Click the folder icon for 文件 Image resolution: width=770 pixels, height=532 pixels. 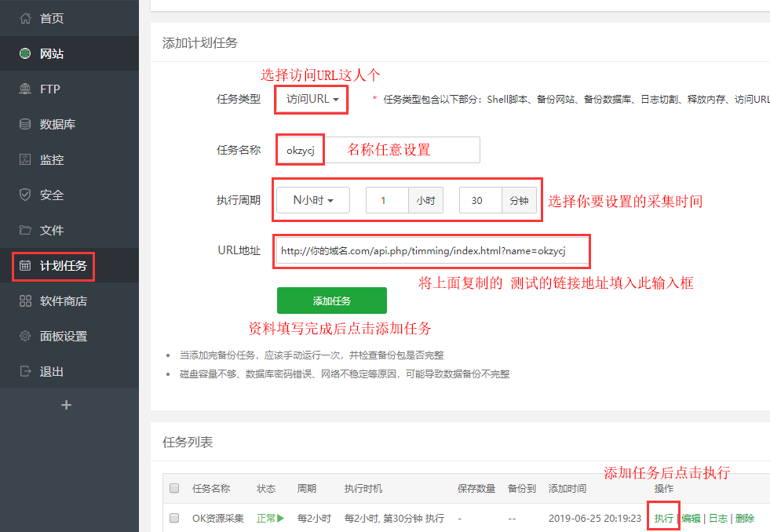point(25,230)
